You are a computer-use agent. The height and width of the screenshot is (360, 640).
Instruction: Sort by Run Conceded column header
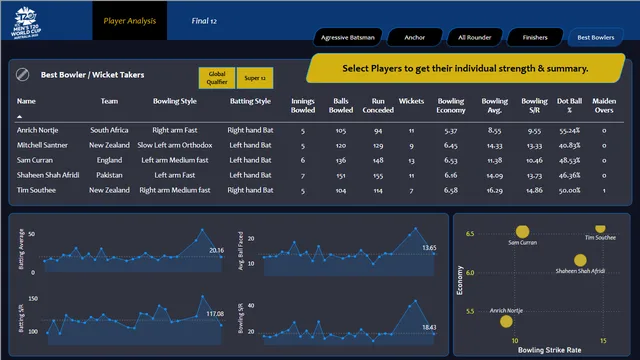(x=378, y=106)
